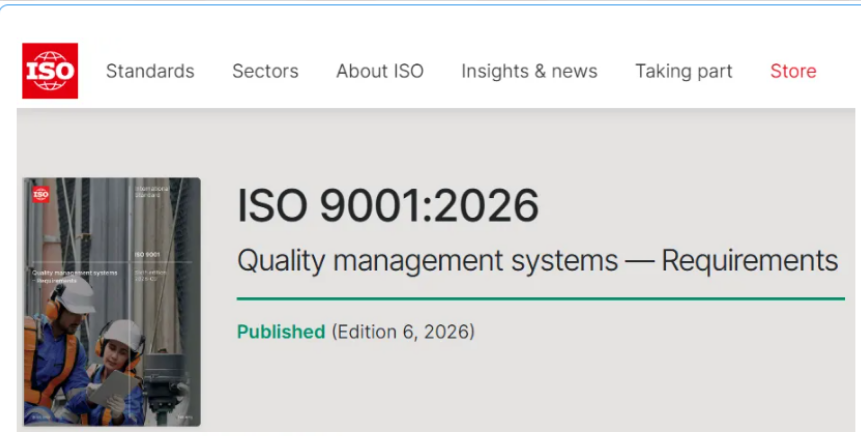Click the red ISO logo

click(x=50, y=71)
